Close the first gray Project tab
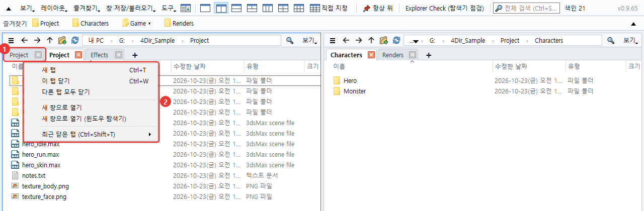The height and width of the screenshot is (211, 644). click(x=38, y=55)
